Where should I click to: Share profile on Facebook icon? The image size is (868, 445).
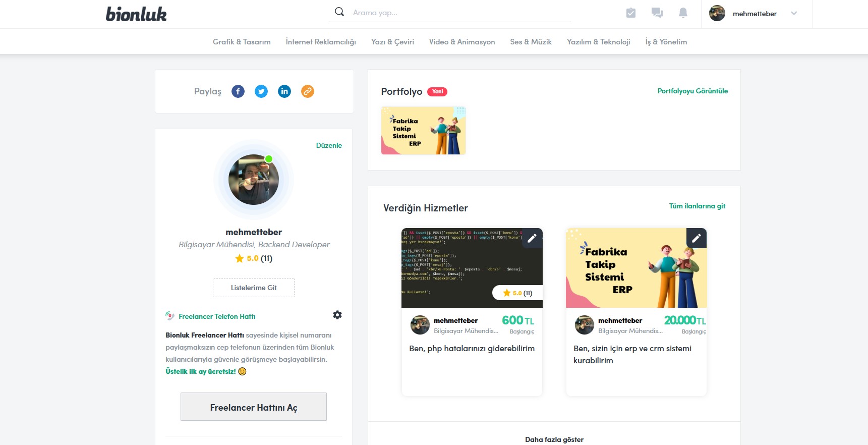coord(238,91)
